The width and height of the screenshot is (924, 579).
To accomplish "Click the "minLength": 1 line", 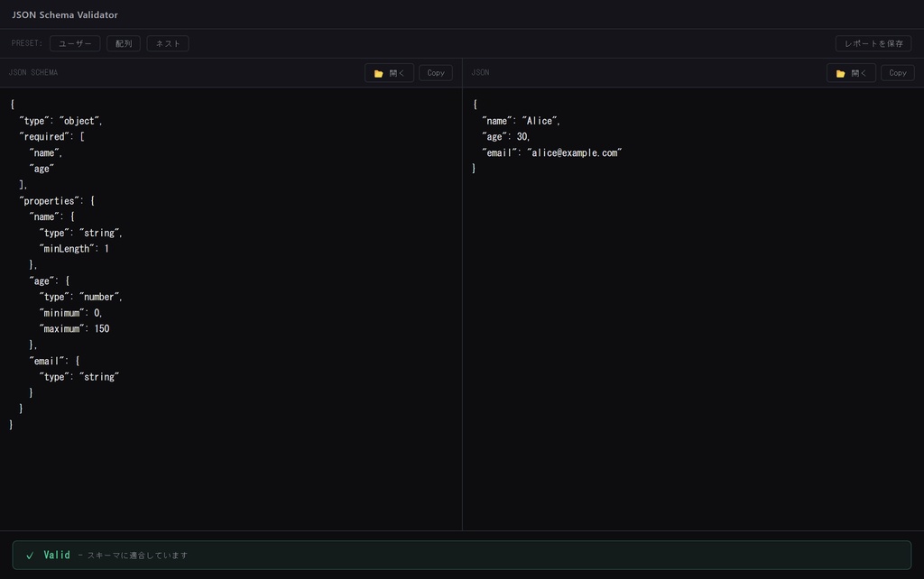I will (74, 249).
